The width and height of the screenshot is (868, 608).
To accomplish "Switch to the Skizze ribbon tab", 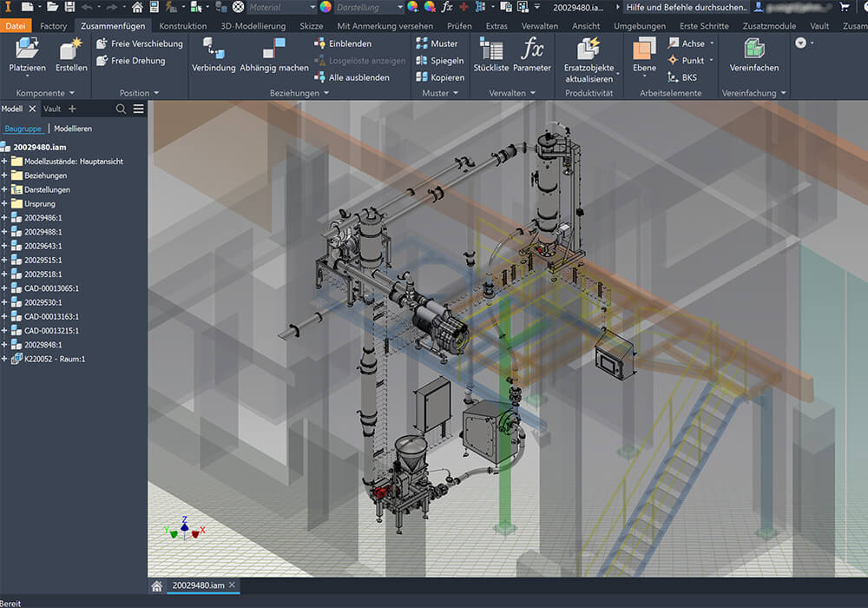I will [x=311, y=26].
